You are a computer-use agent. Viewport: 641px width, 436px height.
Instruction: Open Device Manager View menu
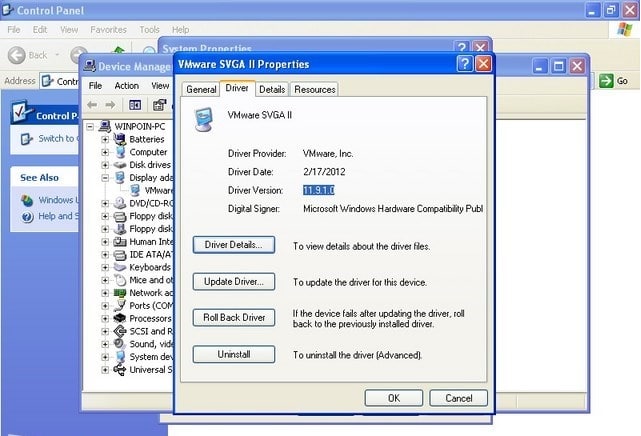coord(160,86)
